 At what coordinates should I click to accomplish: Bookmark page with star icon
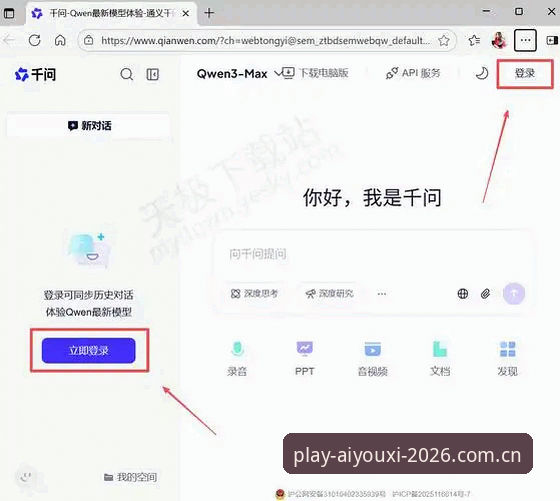pos(444,40)
